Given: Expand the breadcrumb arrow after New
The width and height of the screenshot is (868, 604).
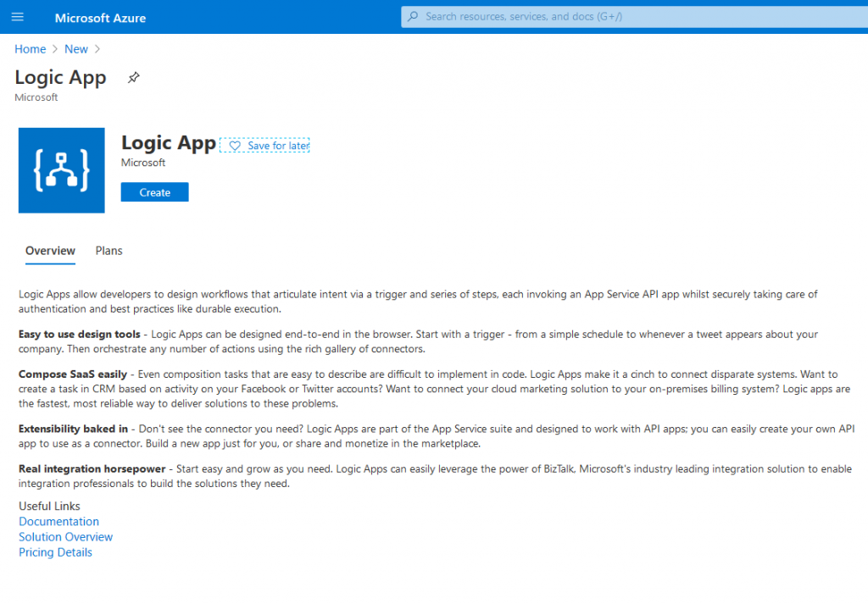Looking at the screenshot, I should 96,49.
